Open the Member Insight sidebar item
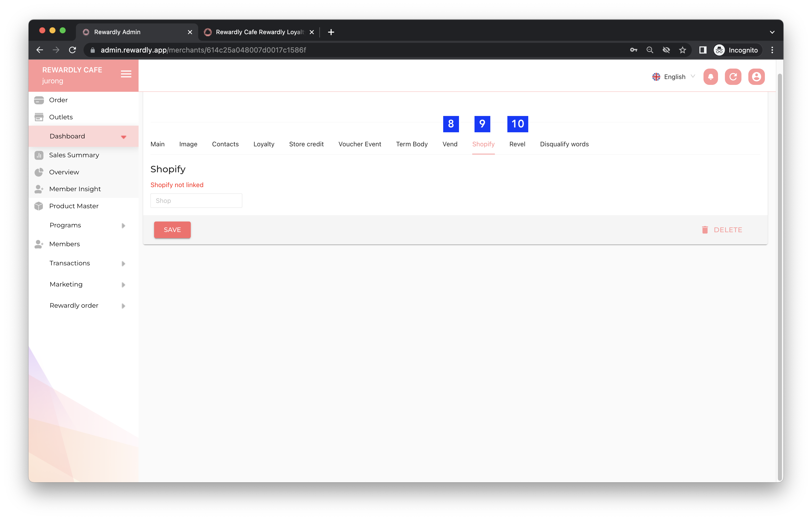The width and height of the screenshot is (812, 520). click(x=75, y=189)
